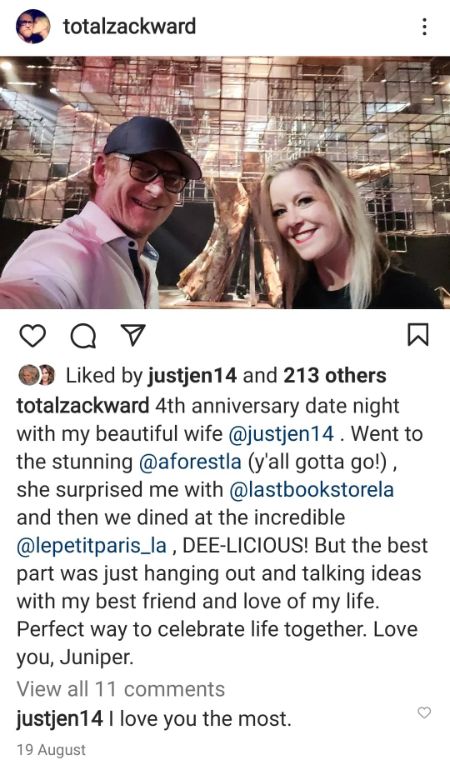The image size is (450, 770).
Task: Open @lepetitparis_la mention
Action: 92,546
